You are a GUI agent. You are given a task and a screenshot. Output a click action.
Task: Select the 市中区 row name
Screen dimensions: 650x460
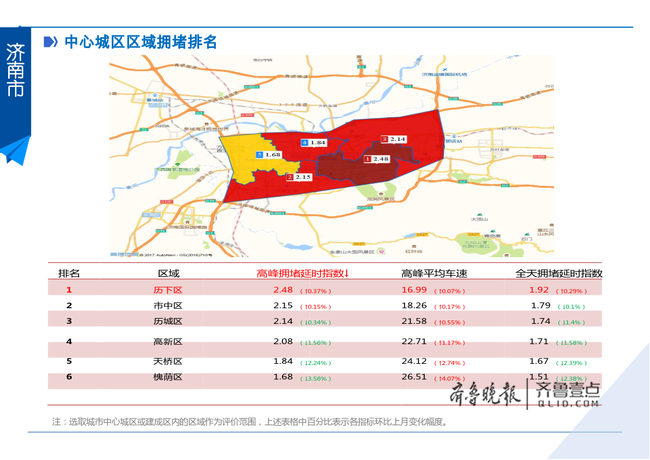[x=168, y=306]
